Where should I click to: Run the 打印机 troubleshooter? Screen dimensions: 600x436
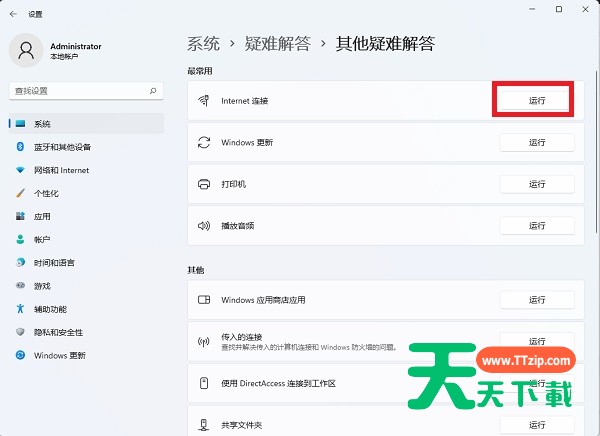pyautogui.click(x=537, y=184)
